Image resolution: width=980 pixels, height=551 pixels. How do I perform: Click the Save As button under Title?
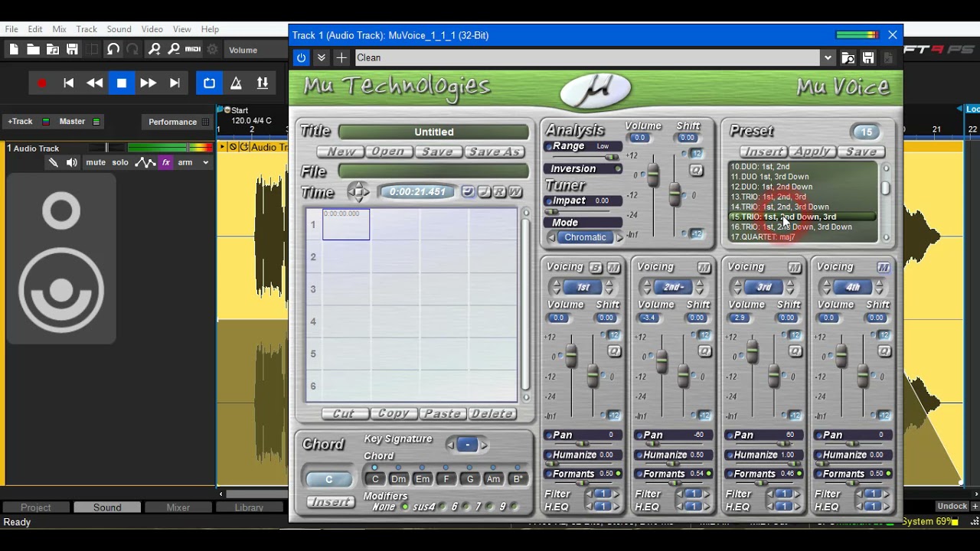point(494,152)
